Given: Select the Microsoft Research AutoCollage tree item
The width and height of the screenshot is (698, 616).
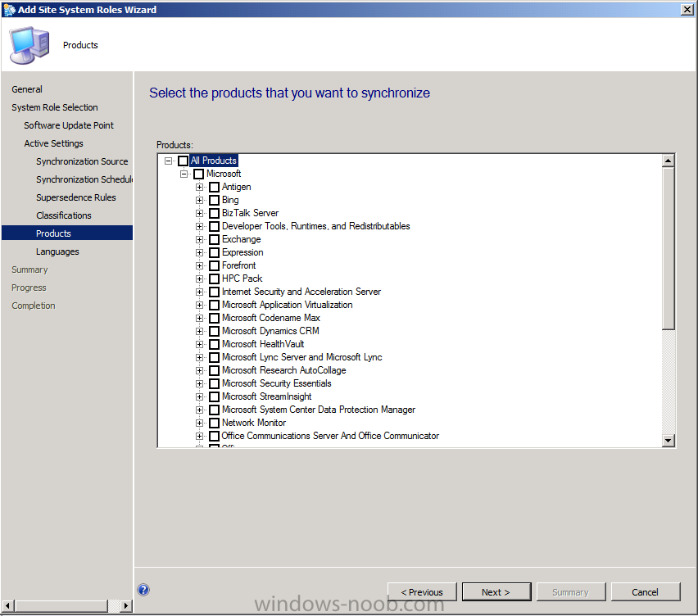Looking at the screenshot, I should coord(284,370).
